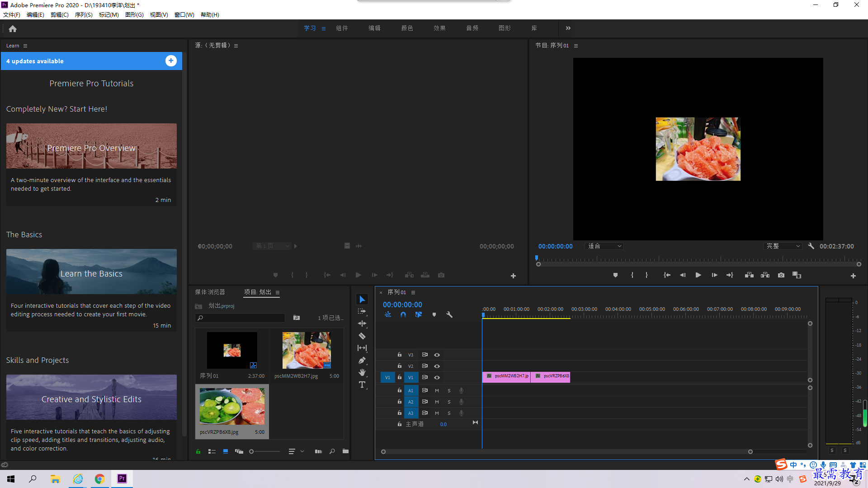Select the Track Select Forward tool

[x=362, y=311]
